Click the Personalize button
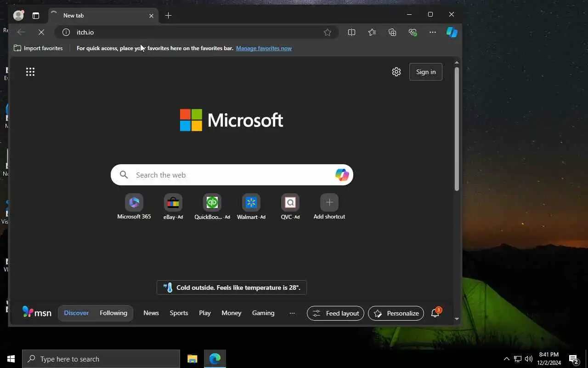Viewport: 588px width, 368px height. [396, 313]
